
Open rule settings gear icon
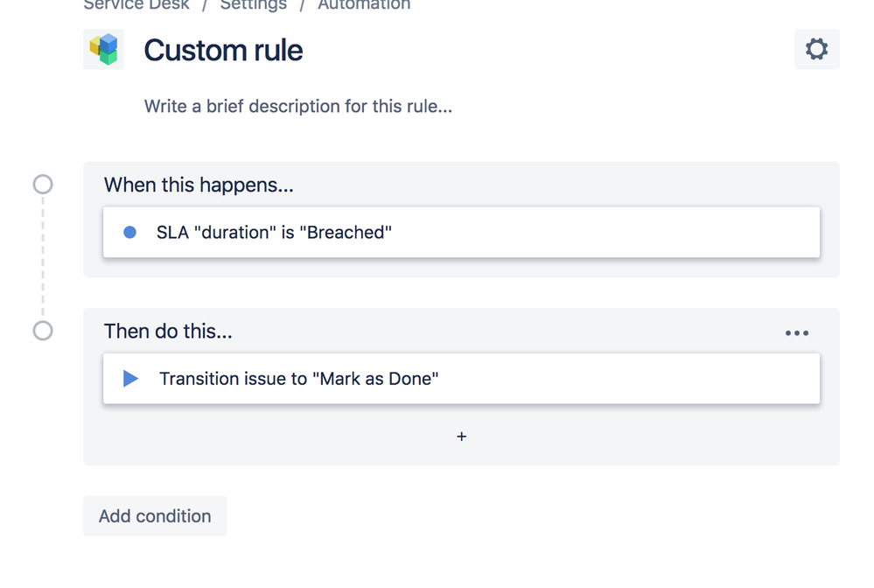tap(816, 49)
